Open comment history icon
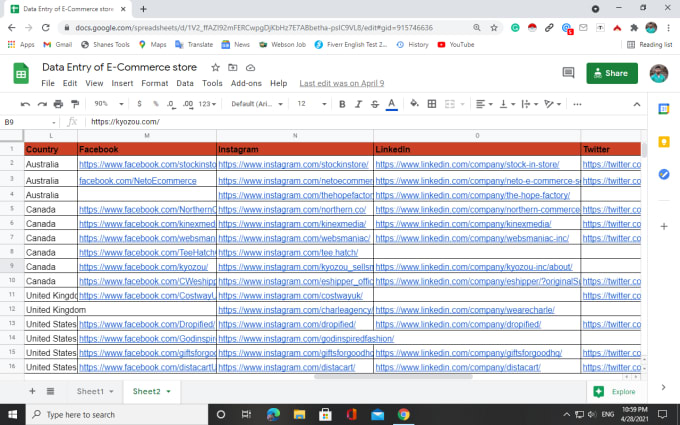680x425 pixels. (568, 73)
